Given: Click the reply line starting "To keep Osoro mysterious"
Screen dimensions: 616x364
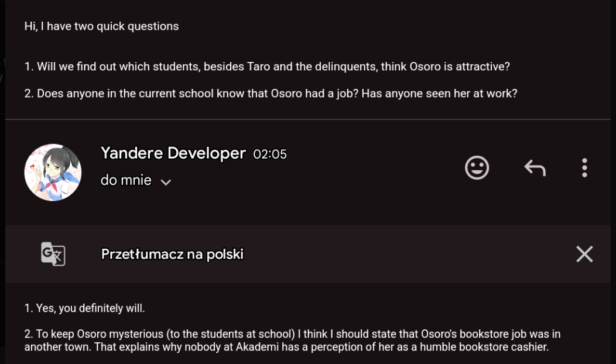Looking at the screenshot, I should pos(292,334).
